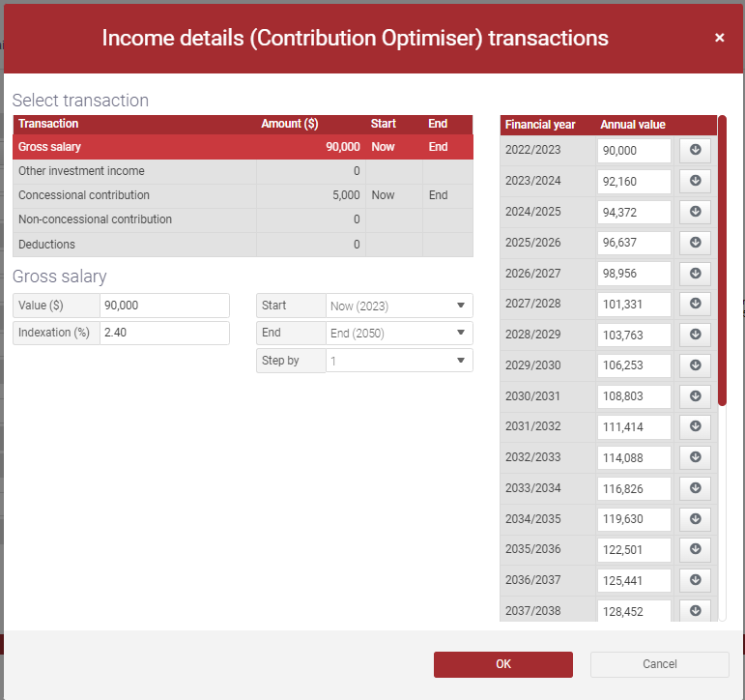Viewport: 745px width, 700px height.
Task: Click the copy-down arrow for 2031/2032
Action: click(x=695, y=426)
